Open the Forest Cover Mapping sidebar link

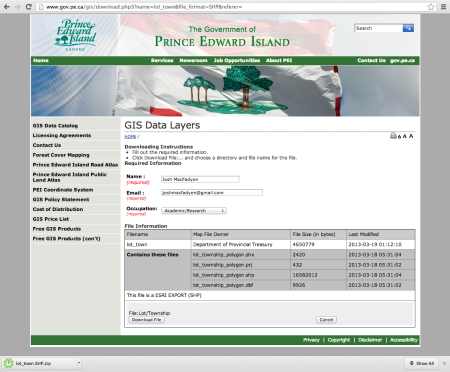(61, 155)
